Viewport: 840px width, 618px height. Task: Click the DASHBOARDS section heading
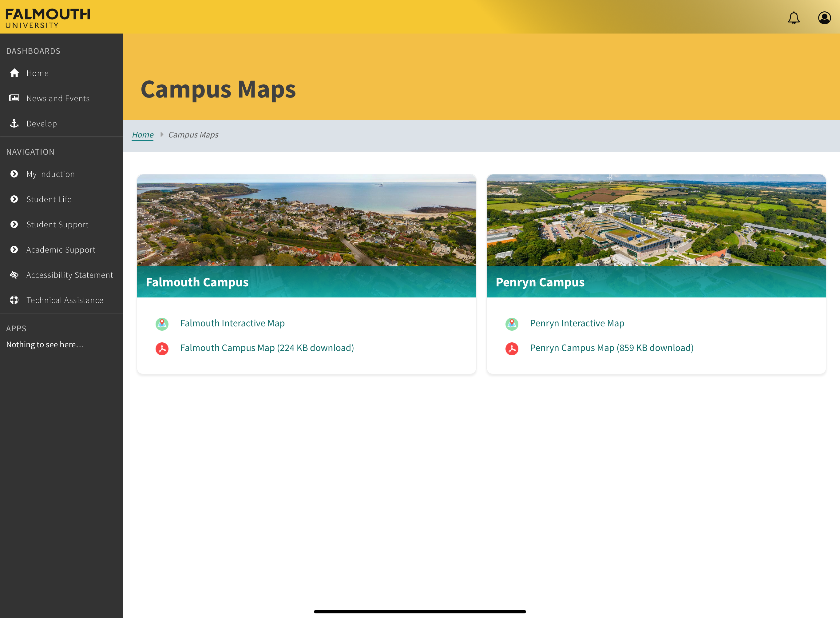pyautogui.click(x=33, y=51)
